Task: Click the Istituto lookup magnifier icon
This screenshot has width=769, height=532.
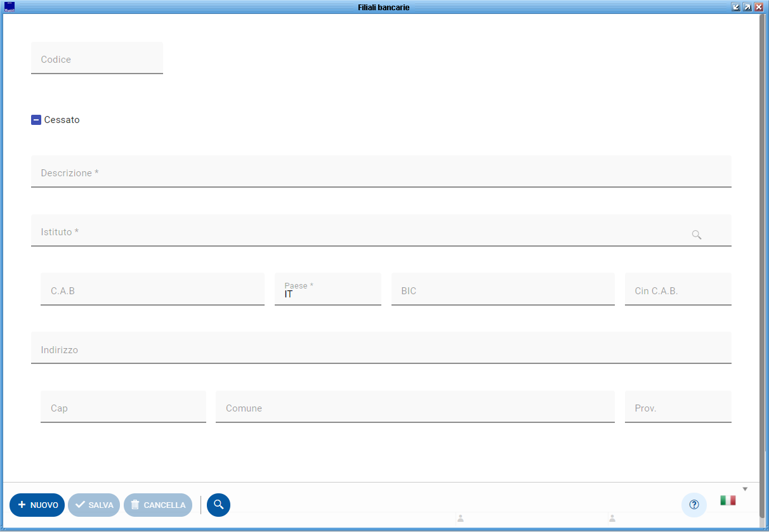Action: (696, 235)
